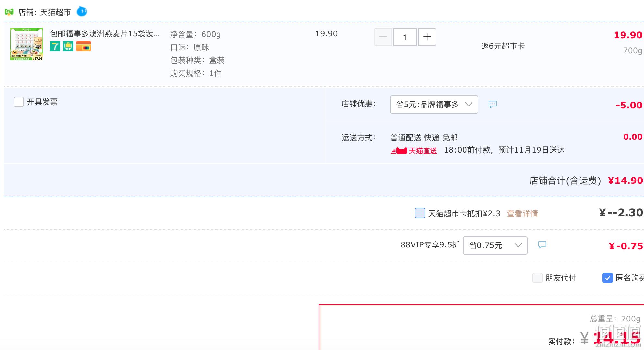The image size is (644, 350).
Task: Click the 店铺: 天猫超市 store name
Action: coord(44,12)
